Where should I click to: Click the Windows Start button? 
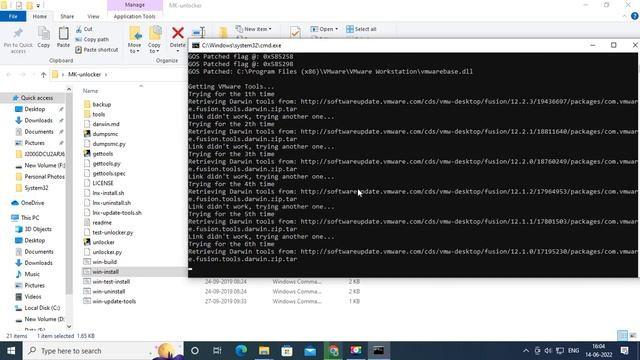11,351
